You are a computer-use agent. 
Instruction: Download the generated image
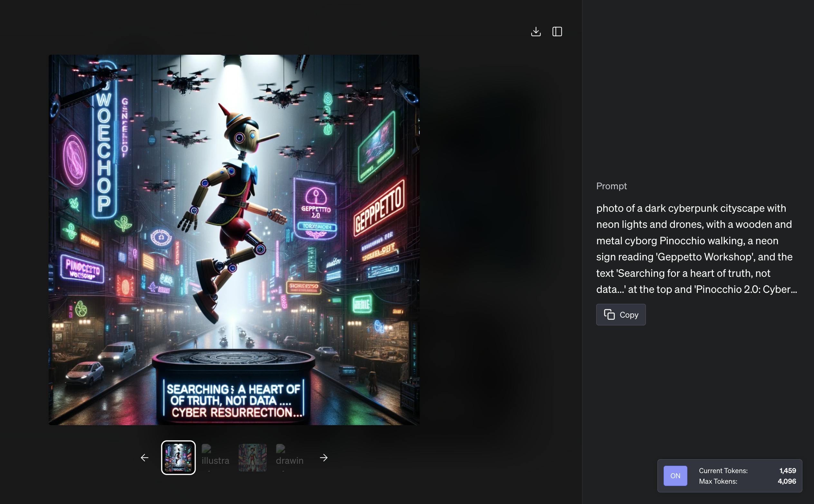coord(536,32)
